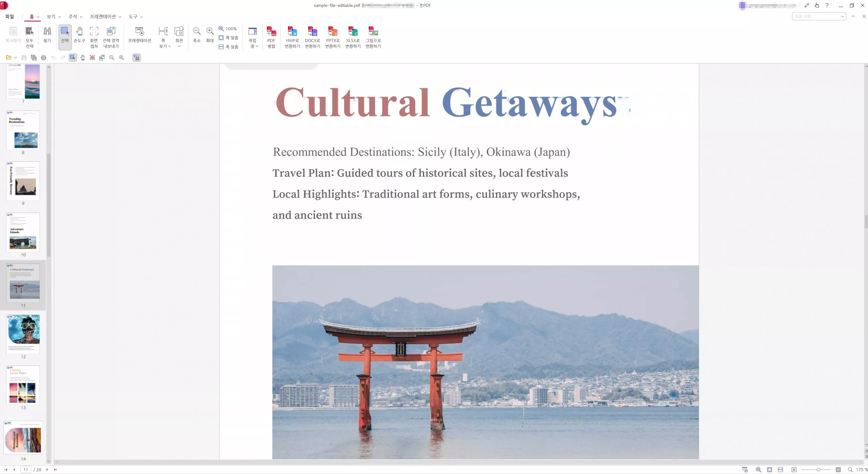Expand the 도구 menu chevron

point(141,16)
